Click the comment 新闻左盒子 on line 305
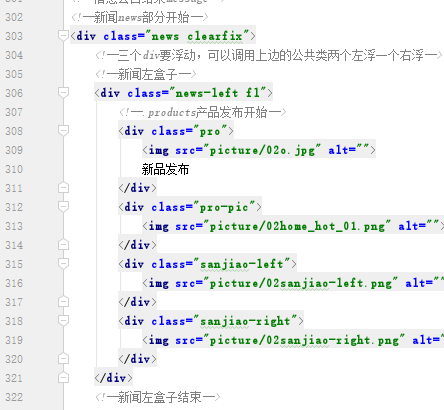 (x=146, y=74)
